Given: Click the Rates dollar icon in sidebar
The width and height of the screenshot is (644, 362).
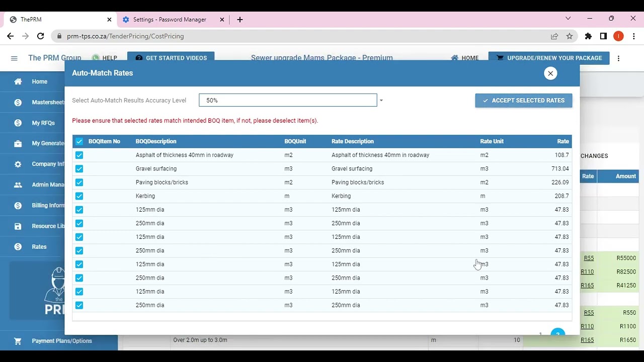Looking at the screenshot, I should (x=18, y=247).
